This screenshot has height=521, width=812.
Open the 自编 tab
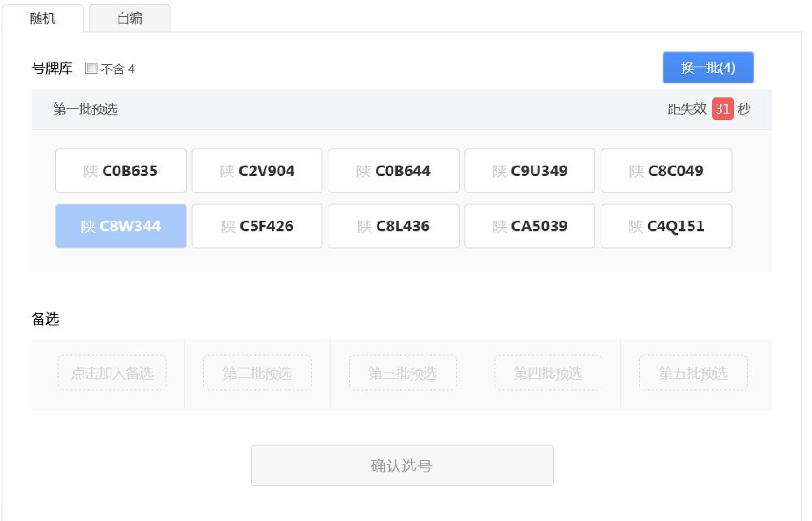pos(130,18)
